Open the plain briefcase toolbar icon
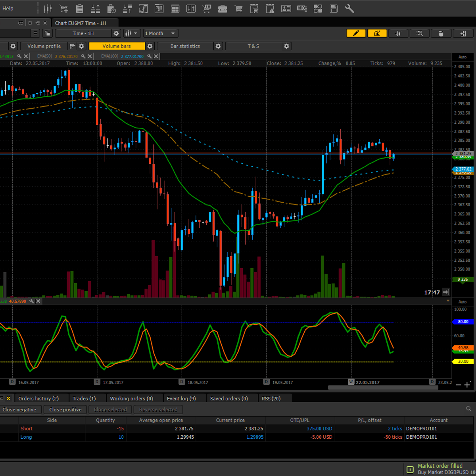476x476 pixels. (x=223, y=8)
